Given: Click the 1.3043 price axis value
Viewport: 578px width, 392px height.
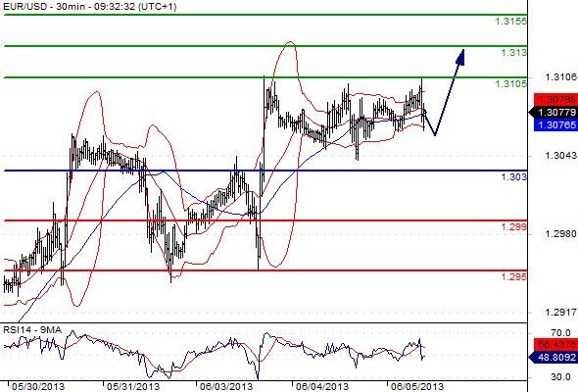Looking at the screenshot, I should click(560, 156).
